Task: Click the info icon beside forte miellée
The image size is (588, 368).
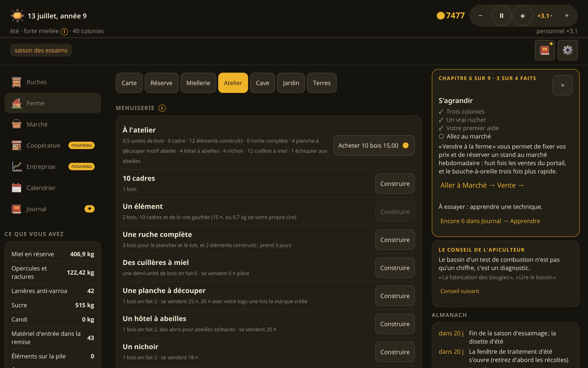Action: [64, 32]
